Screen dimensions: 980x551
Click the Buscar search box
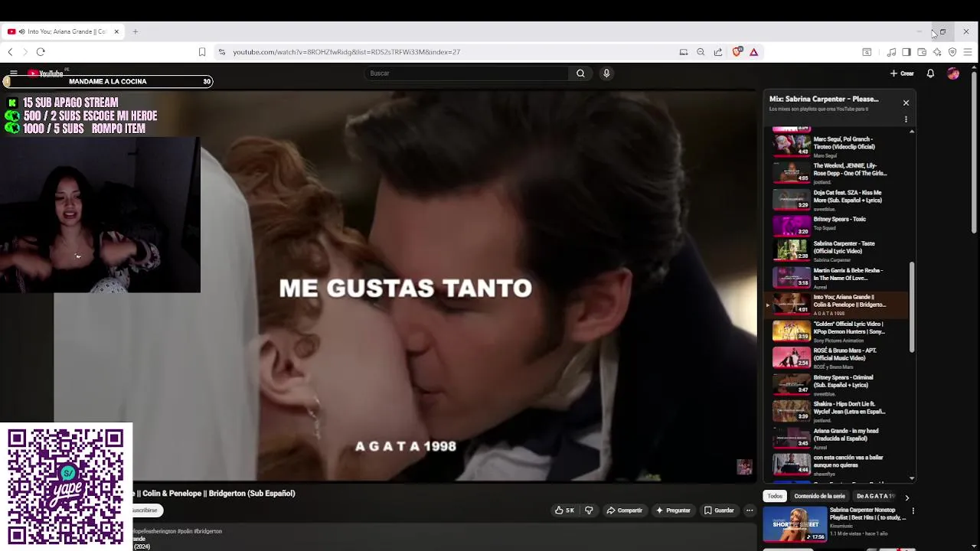pos(466,73)
